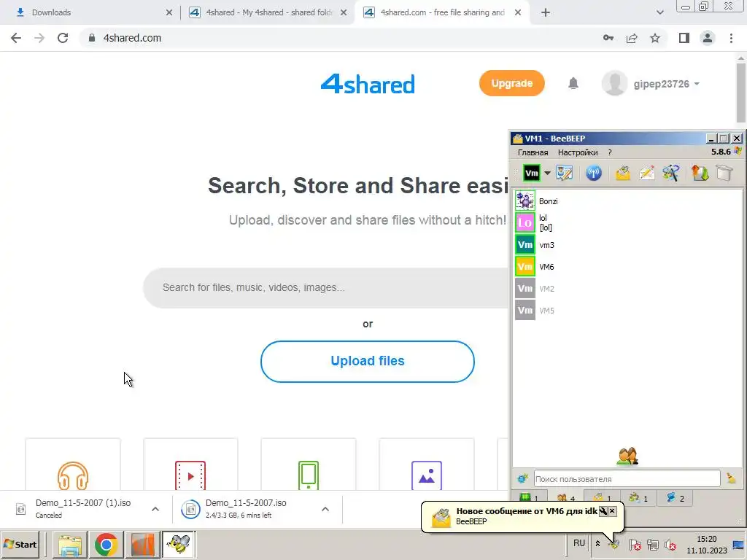This screenshot has width=747, height=560.
Task: Click the Новое сообщение от VM6 notification text
Action: [527, 511]
